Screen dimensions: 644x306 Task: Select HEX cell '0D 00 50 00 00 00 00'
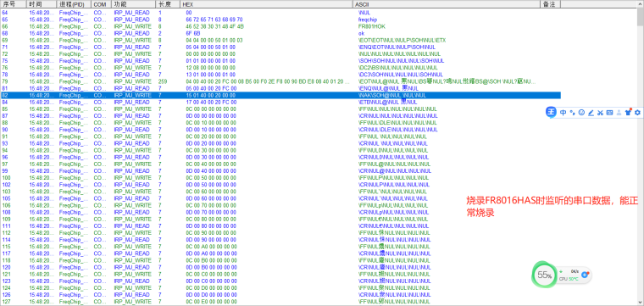coord(211,185)
